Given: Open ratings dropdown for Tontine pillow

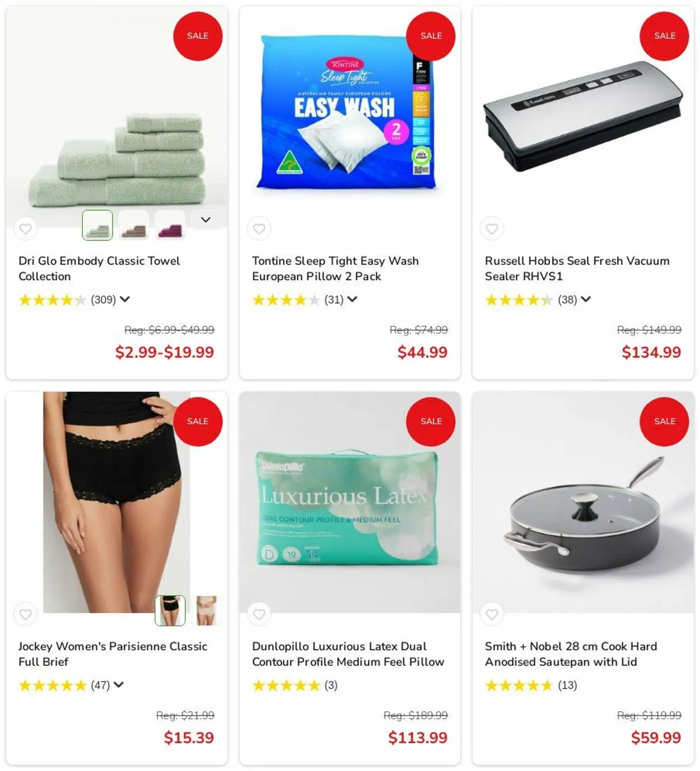Looking at the screenshot, I should coord(352,299).
